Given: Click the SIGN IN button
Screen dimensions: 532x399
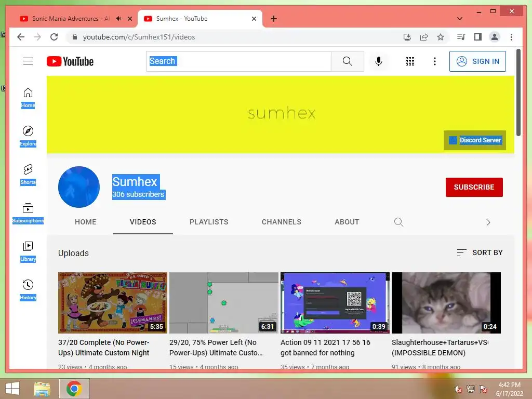Looking at the screenshot, I should pos(477,61).
